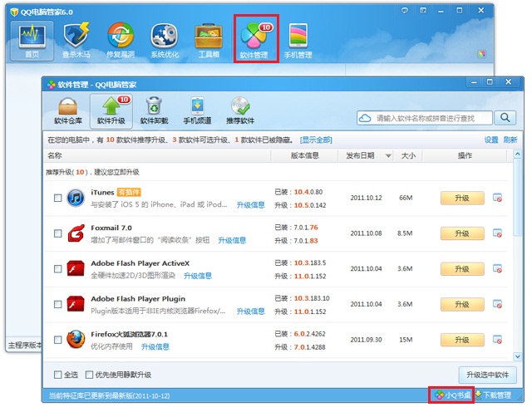Enable 全选 select all checkbox

(x=57, y=375)
